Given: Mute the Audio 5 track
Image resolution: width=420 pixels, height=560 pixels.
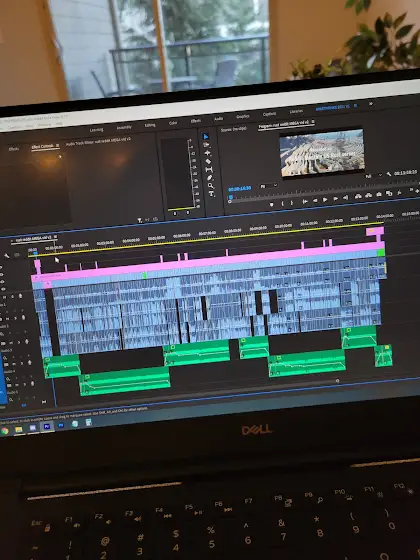Looking at the screenshot, I should tap(17, 385).
